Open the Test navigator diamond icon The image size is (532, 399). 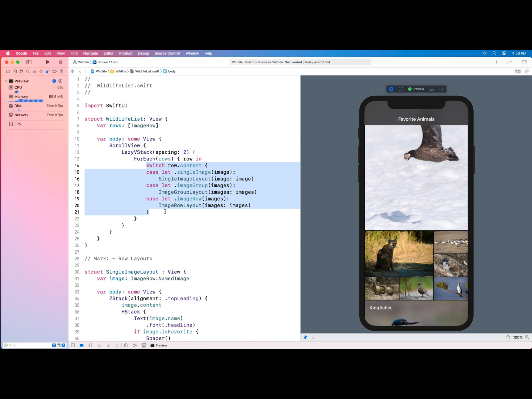click(x=41, y=71)
